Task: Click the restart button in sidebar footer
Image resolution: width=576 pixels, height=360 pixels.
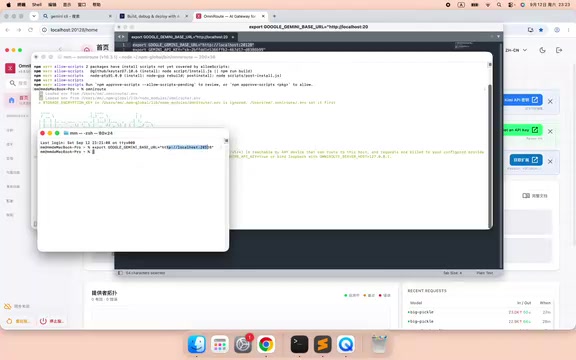Action: (x=18, y=321)
